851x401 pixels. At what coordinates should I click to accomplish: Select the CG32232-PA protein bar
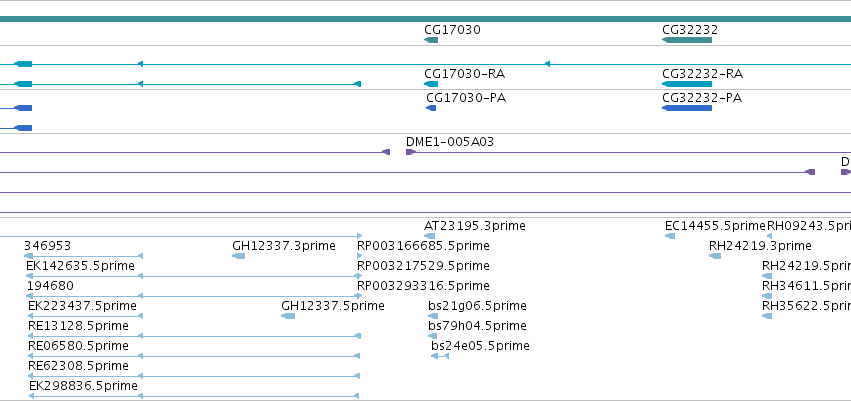(687, 108)
